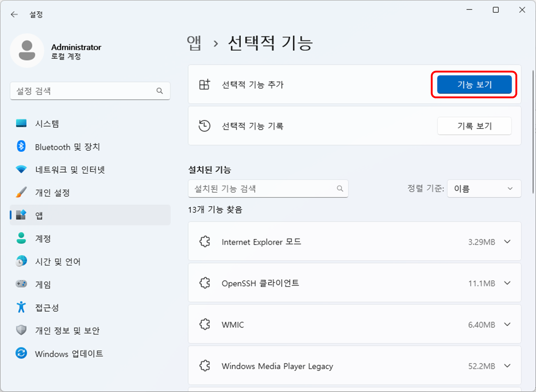Click the paintbrush icon for 개인 설정
This screenshot has width=536, height=392.
click(x=21, y=192)
